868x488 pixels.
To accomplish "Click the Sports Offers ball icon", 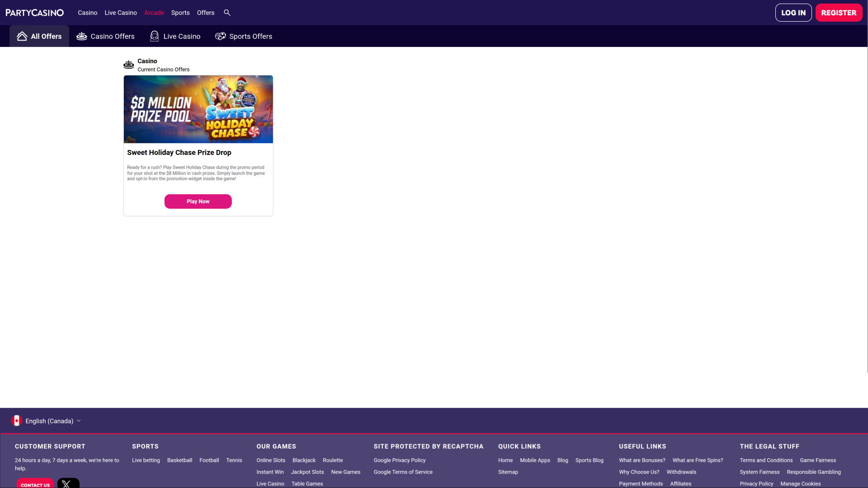I will tap(220, 36).
